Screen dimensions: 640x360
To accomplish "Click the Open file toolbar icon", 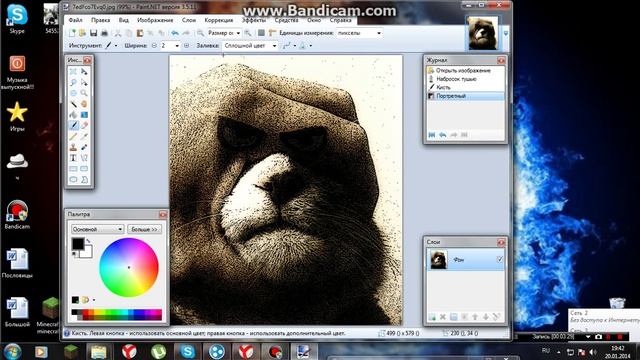I will click(x=82, y=33).
